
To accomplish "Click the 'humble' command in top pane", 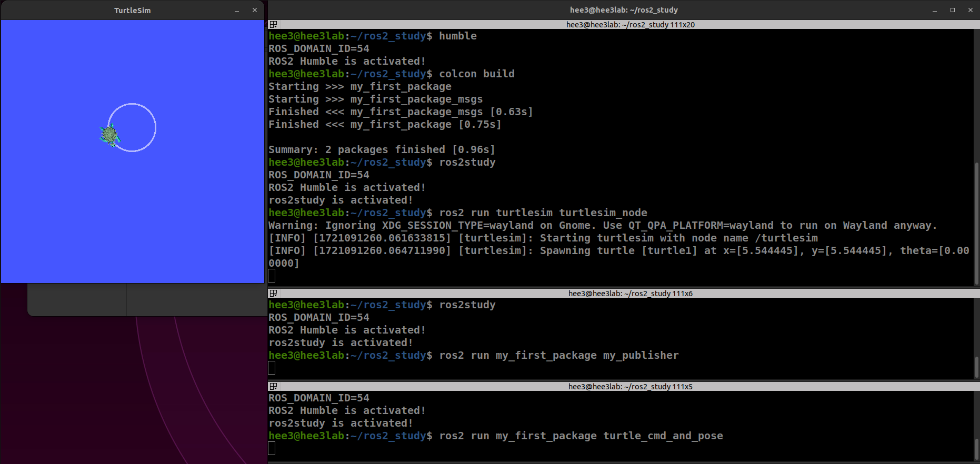I will 458,36.
